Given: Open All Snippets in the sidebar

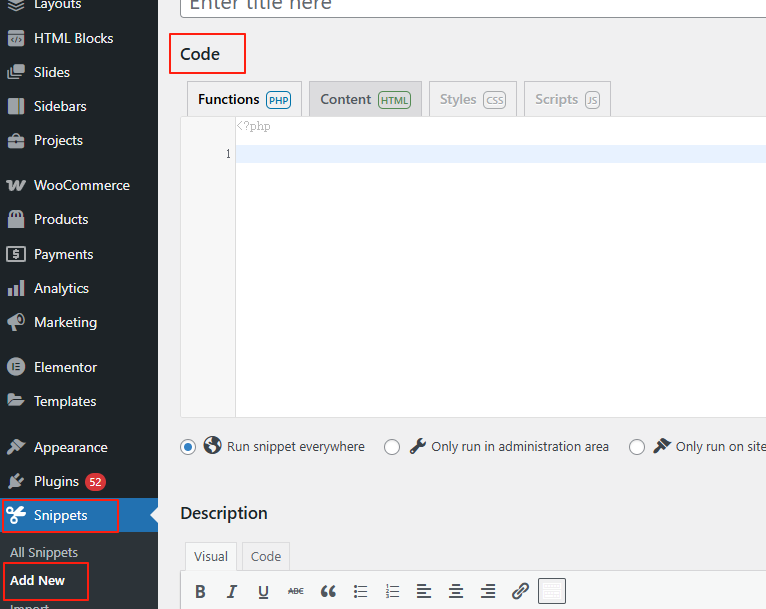Looking at the screenshot, I should 44,552.
